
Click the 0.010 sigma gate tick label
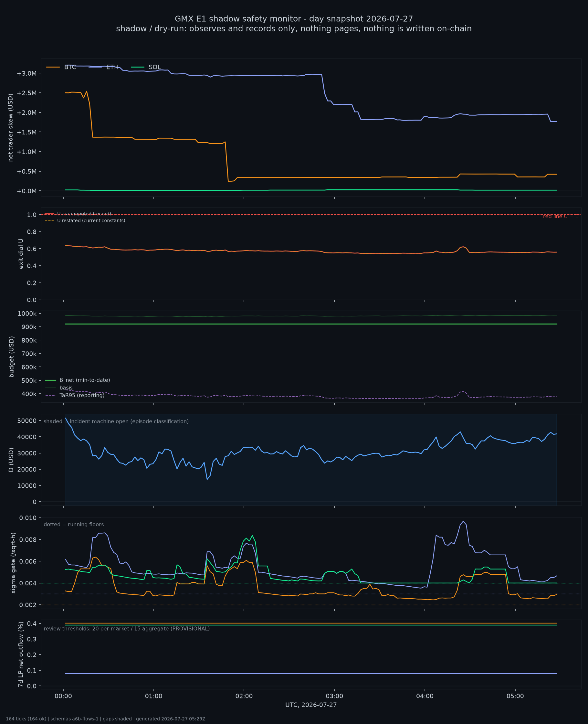[x=28, y=518]
